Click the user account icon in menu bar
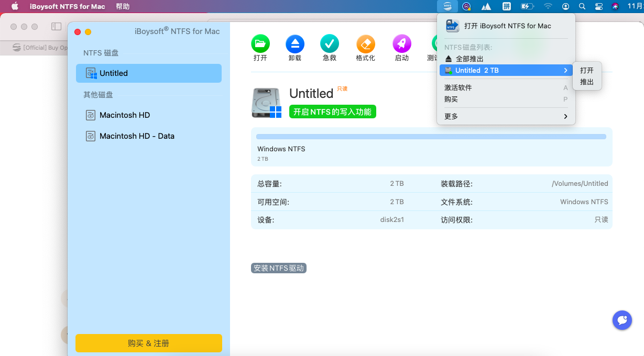The image size is (644, 356). click(565, 6)
